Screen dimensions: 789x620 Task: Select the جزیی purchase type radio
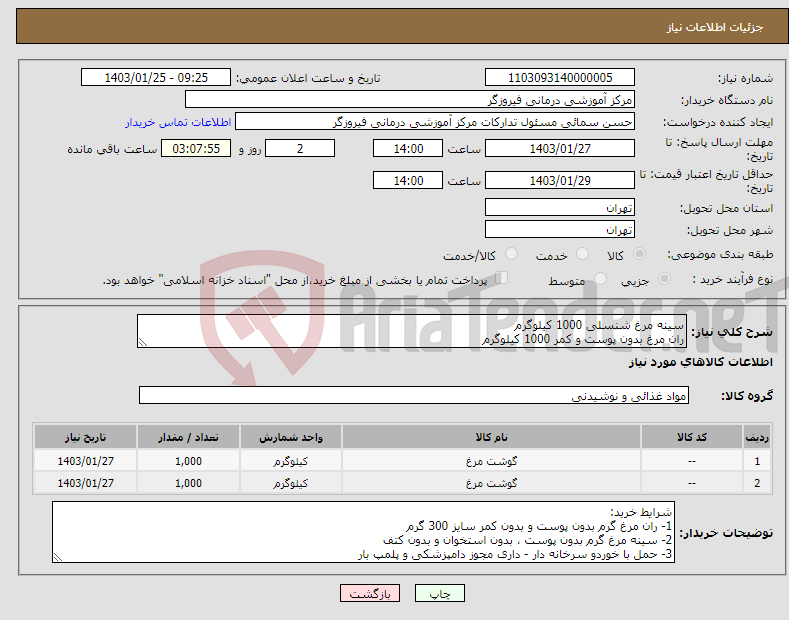(664, 278)
